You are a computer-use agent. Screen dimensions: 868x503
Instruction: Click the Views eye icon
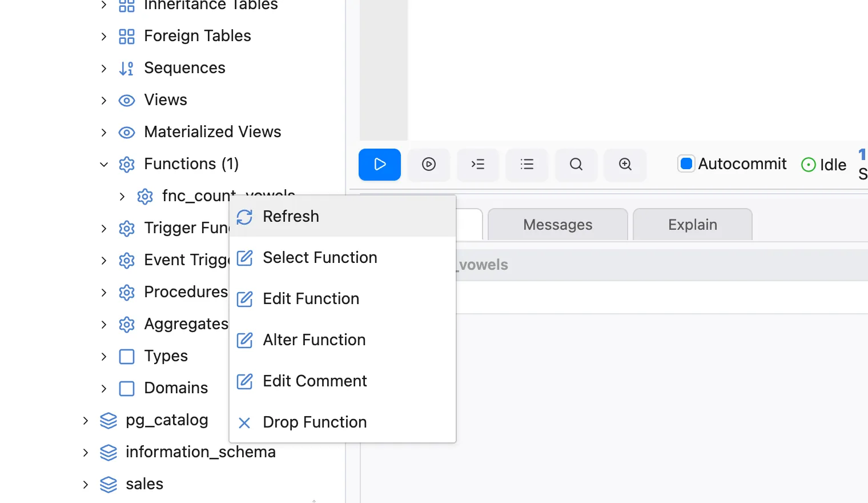126,101
